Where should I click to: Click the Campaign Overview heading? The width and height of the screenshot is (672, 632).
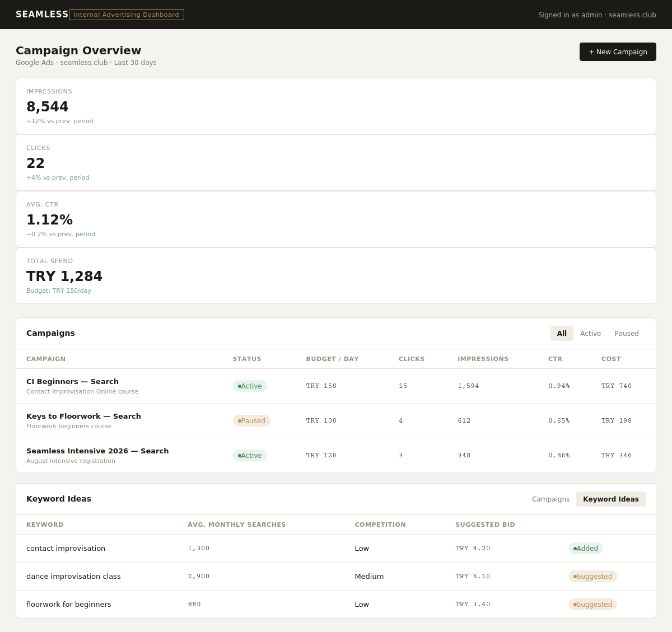[x=78, y=50]
